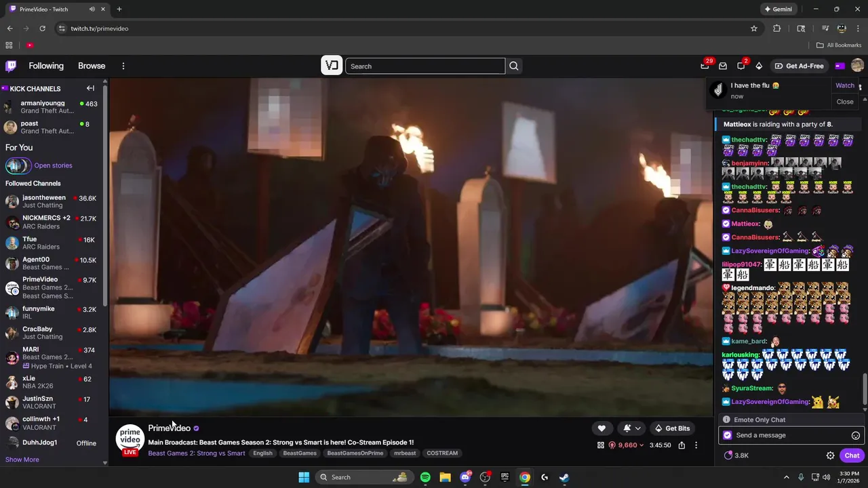Click the share stream icon

tap(682, 445)
